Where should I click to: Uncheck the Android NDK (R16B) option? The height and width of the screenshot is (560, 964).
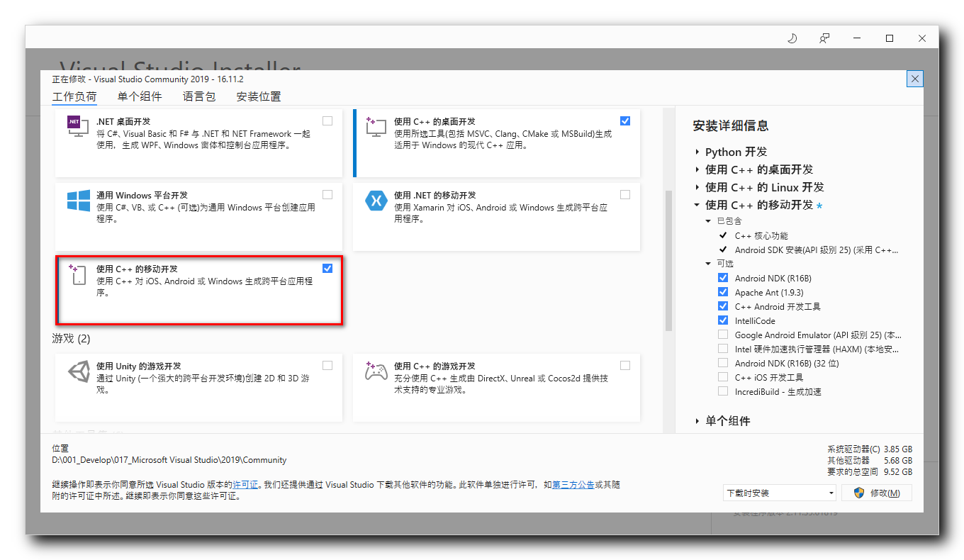pos(722,278)
